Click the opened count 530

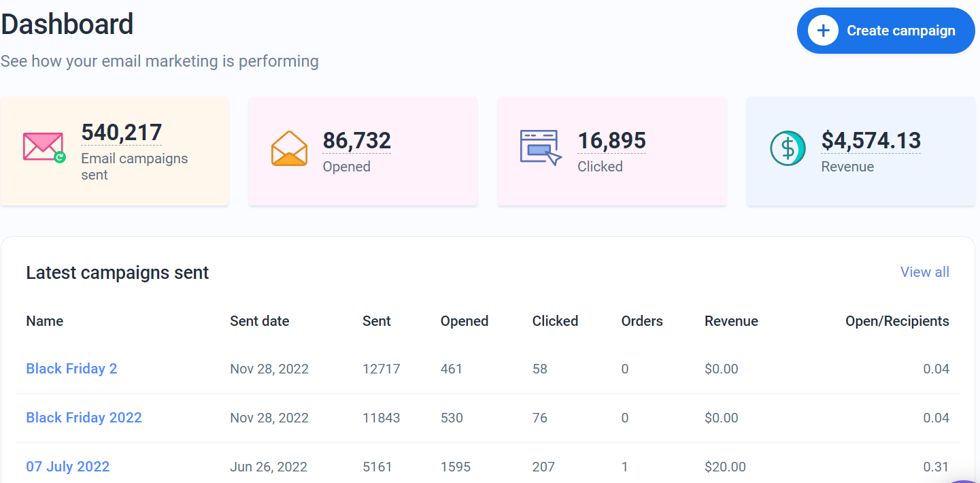point(452,418)
